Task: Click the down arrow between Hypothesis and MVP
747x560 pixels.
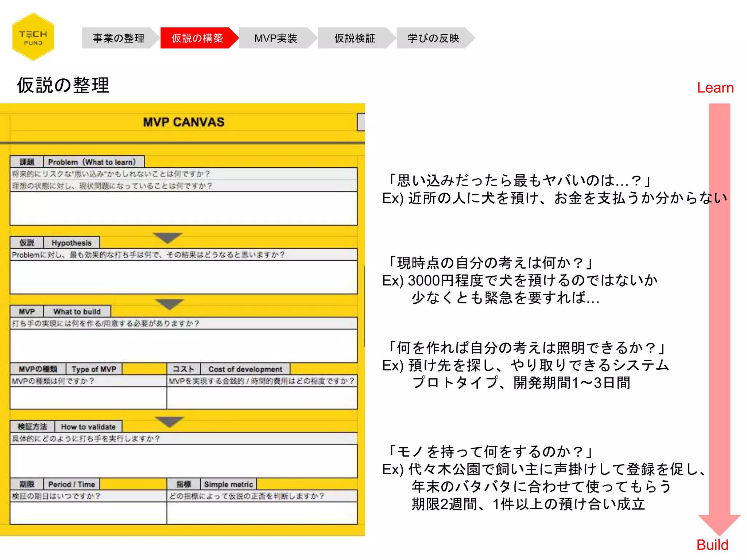Action: pyautogui.click(x=169, y=304)
